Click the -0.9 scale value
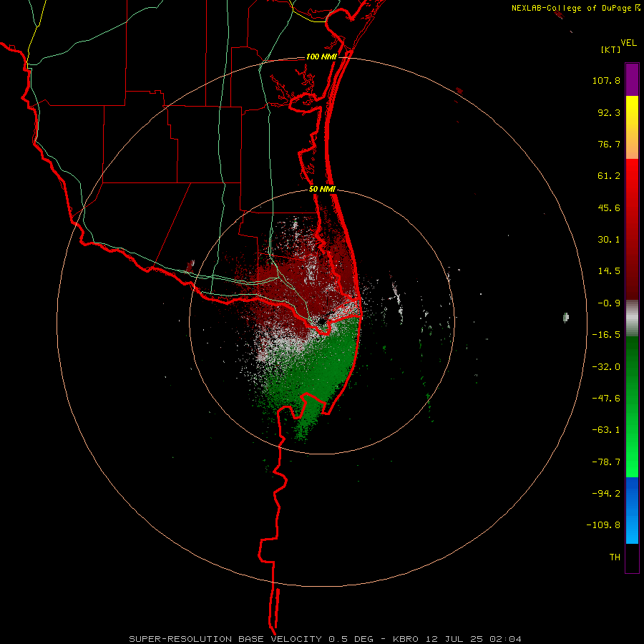The height and width of the screenshot is (644, 644). pyautogui.click(x=609, y=303)
